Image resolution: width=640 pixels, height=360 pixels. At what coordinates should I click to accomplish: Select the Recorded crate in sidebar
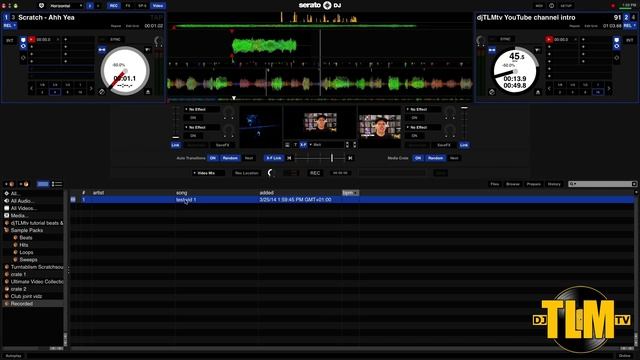pyautogui.click(x=33, y=304)
